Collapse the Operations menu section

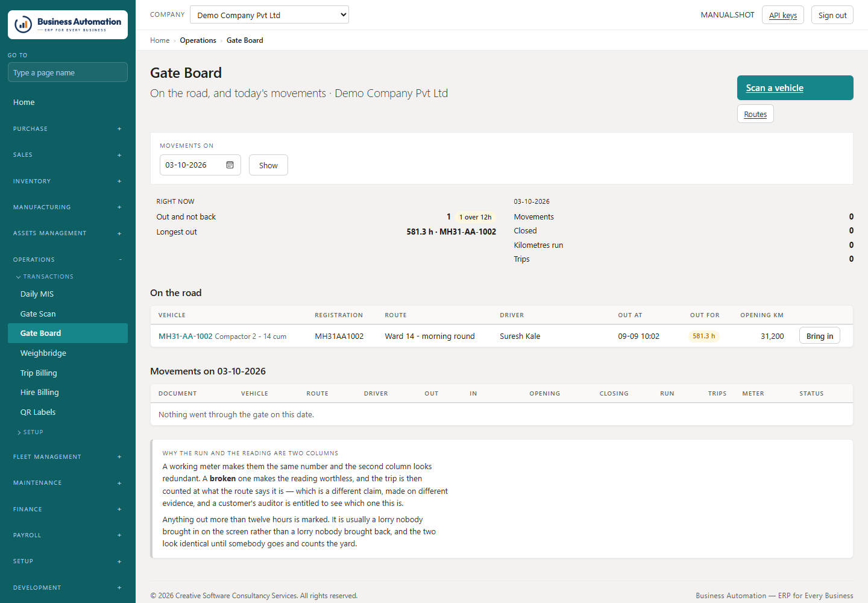(68, 260)
